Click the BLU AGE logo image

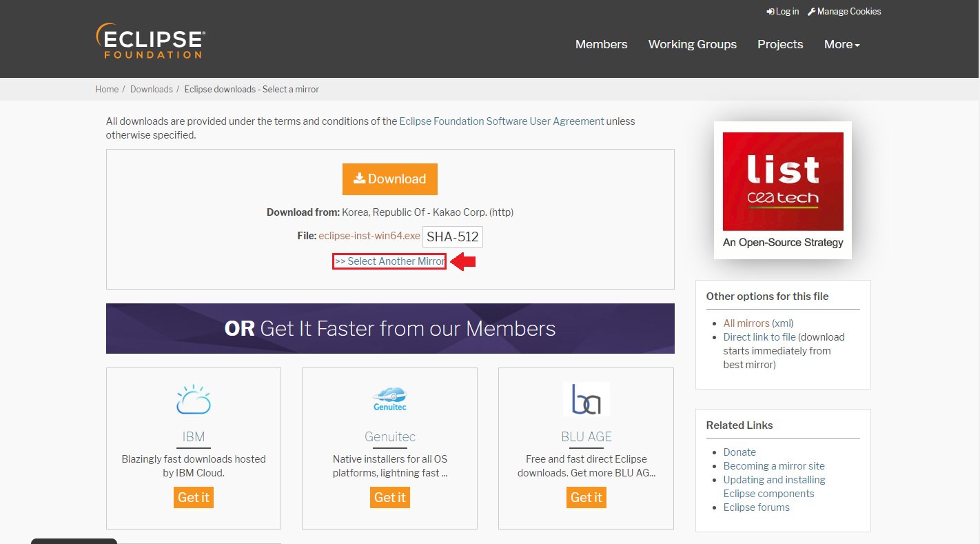coord(586,399)
